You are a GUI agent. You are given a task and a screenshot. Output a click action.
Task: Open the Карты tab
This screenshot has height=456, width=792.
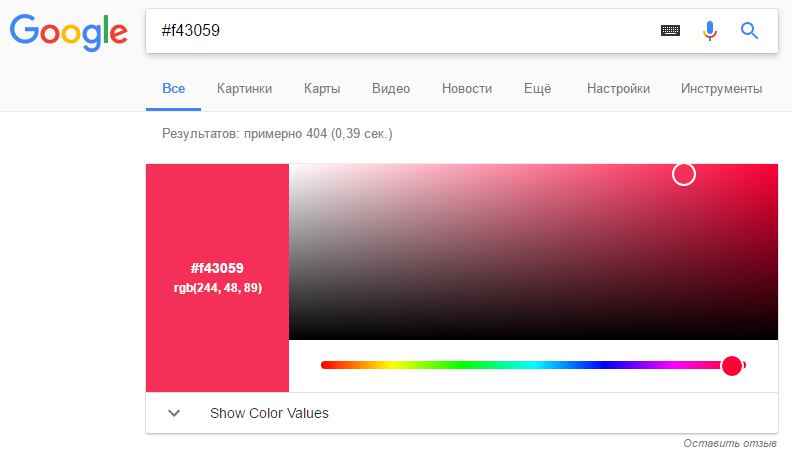coord(322,89)
